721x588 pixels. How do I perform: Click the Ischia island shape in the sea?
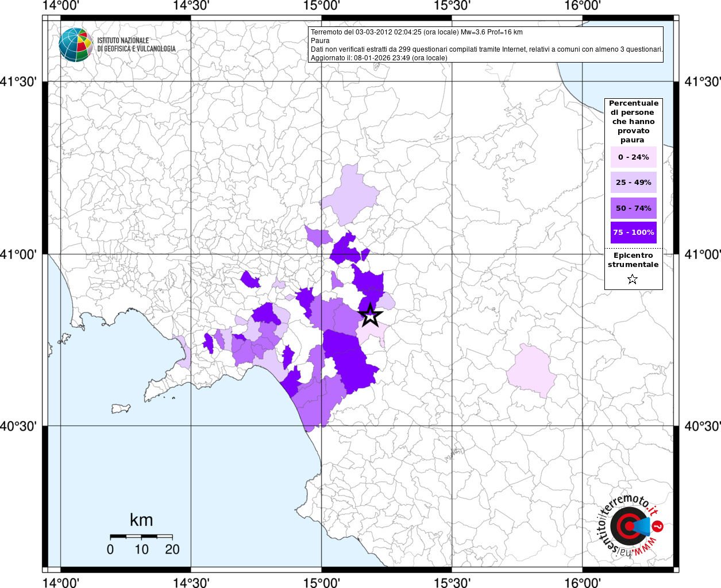click(121, 408)
